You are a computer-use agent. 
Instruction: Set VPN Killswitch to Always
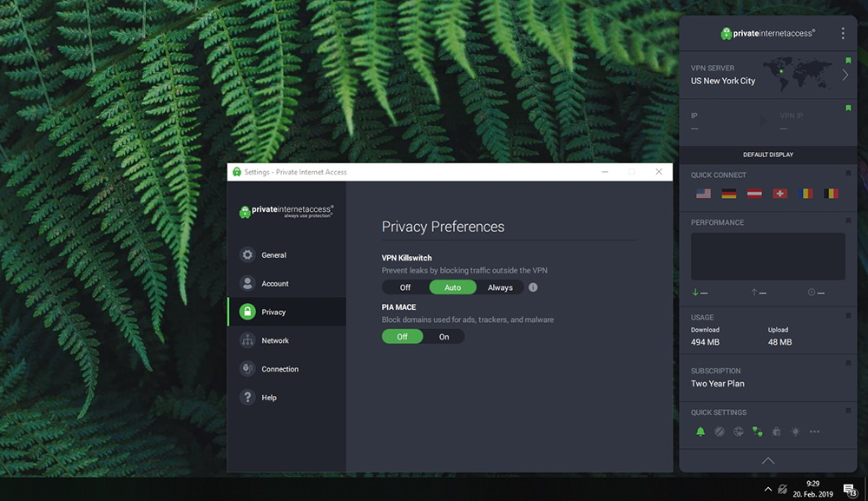[500, 287]
